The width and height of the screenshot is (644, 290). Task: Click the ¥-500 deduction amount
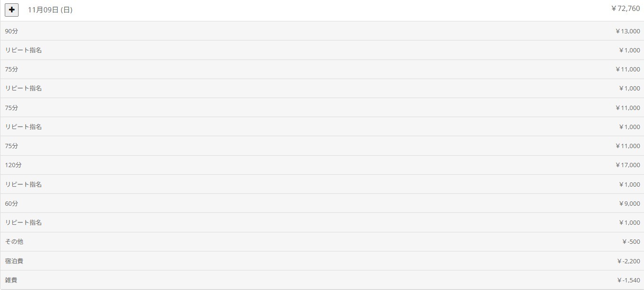pyautogui.click(x=631, y=241)
